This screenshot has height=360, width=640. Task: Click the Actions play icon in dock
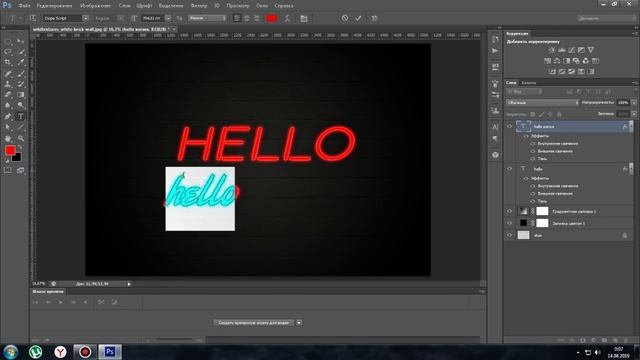tap(495, 51)
